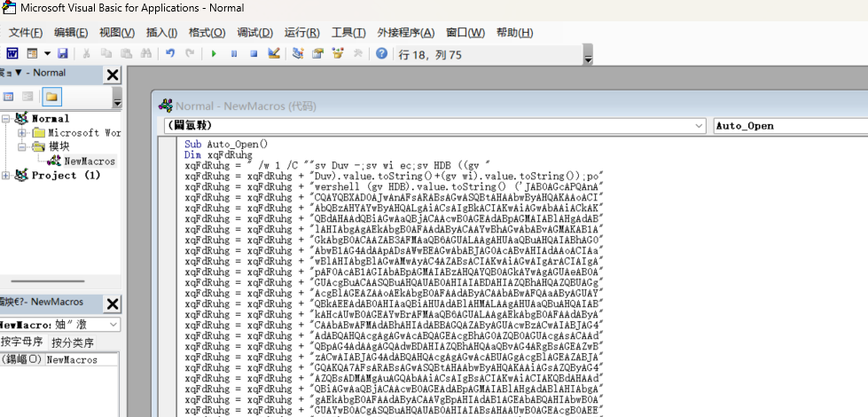
Task: Open the 工具(T) menu
Action: click(348, 33)
